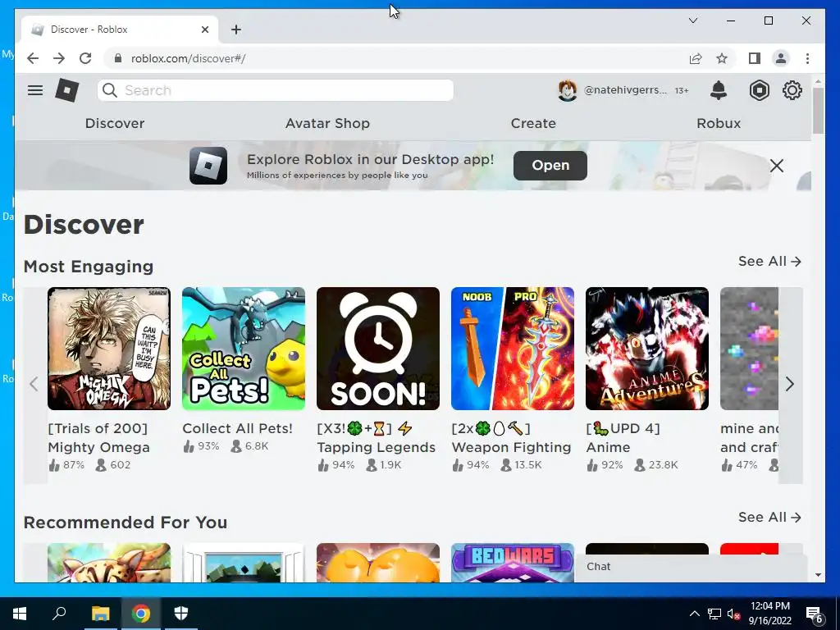Select the Discover - Roblox browser tab
This screenshot has width=840, height=630.
point(120,30)
